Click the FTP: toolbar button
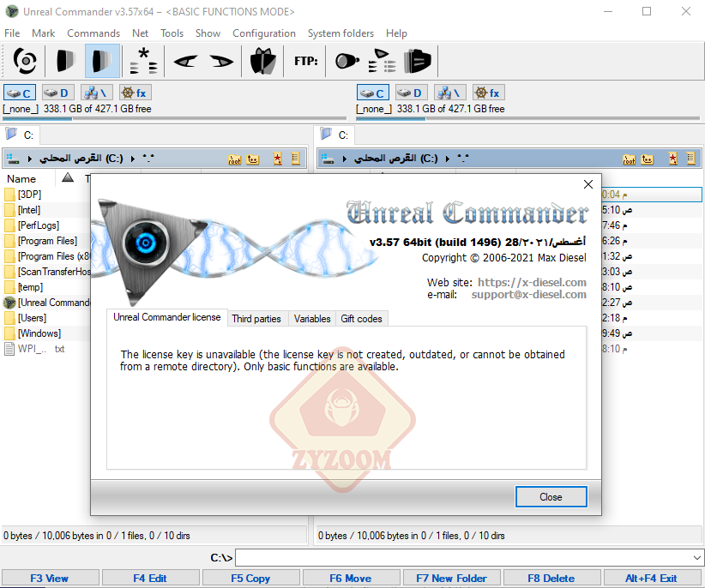Screen dimensions: 705x588 pos(306,61)
